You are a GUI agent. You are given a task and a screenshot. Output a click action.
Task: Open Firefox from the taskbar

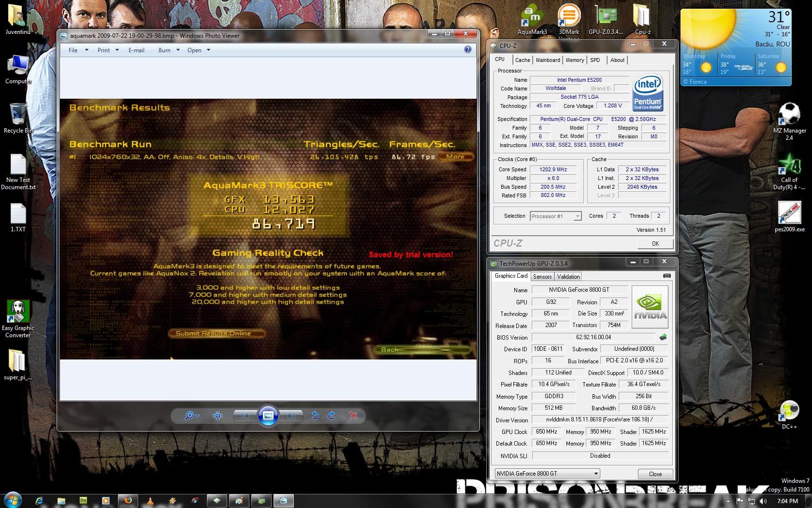[128, 501]
